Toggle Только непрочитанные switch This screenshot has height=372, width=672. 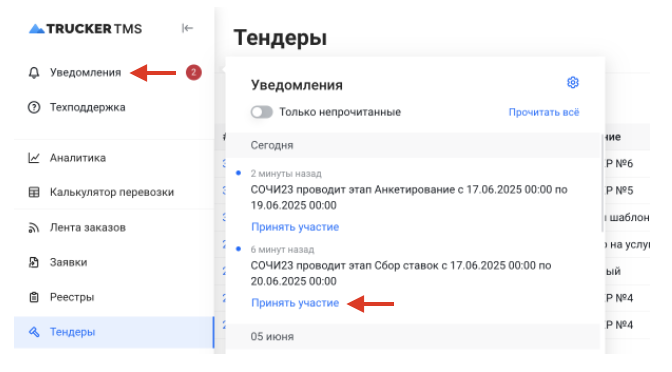tap(262, 112)
